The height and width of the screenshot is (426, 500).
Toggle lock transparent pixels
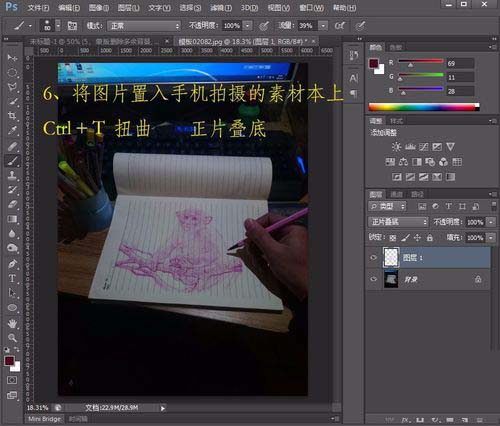pos(393,238)
